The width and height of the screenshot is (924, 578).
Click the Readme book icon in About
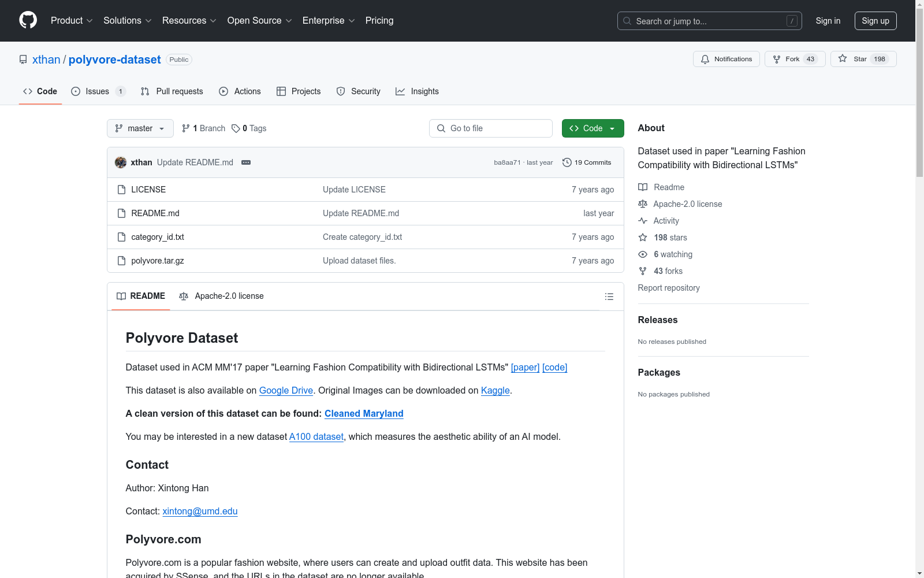click(643, 187)
